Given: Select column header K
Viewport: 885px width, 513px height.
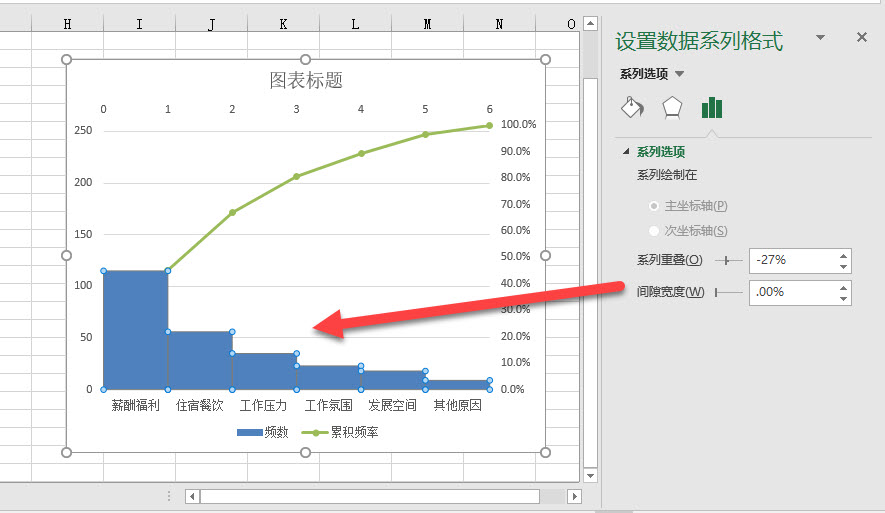Looking at the screenshot, I should [283, 24].
